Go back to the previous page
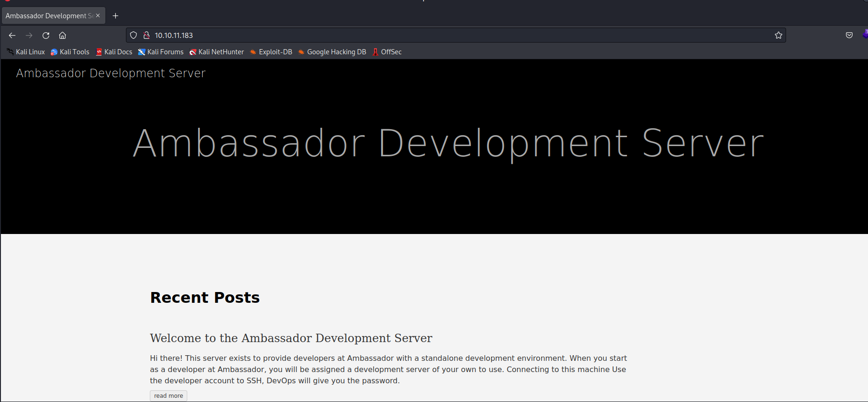The image size is (868, 402). (12, 36)
